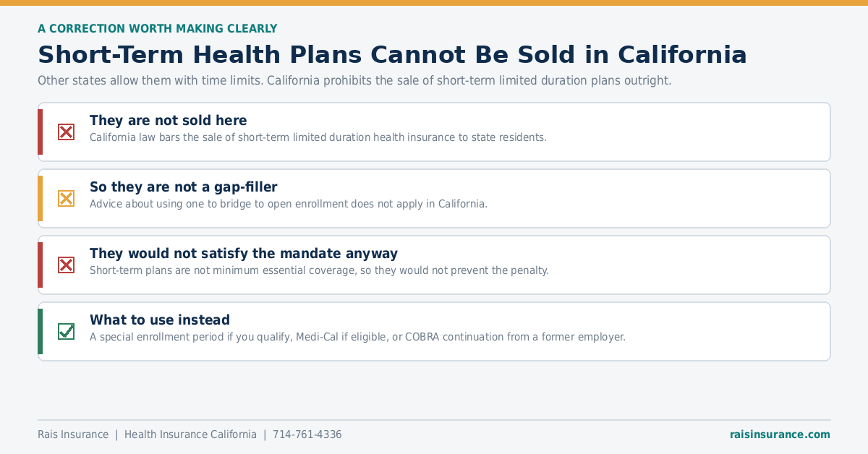Click the orange accent bar on the gap-filler card

[x=41, y=198]
